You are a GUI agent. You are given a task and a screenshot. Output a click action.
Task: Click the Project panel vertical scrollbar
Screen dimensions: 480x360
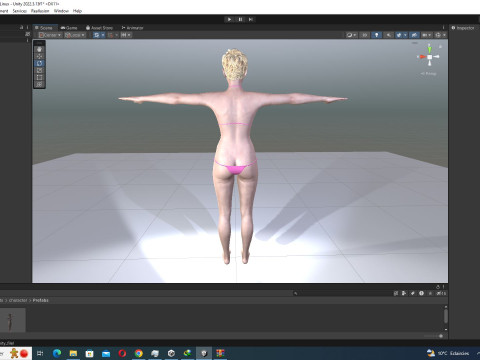[x=446, y=316]
